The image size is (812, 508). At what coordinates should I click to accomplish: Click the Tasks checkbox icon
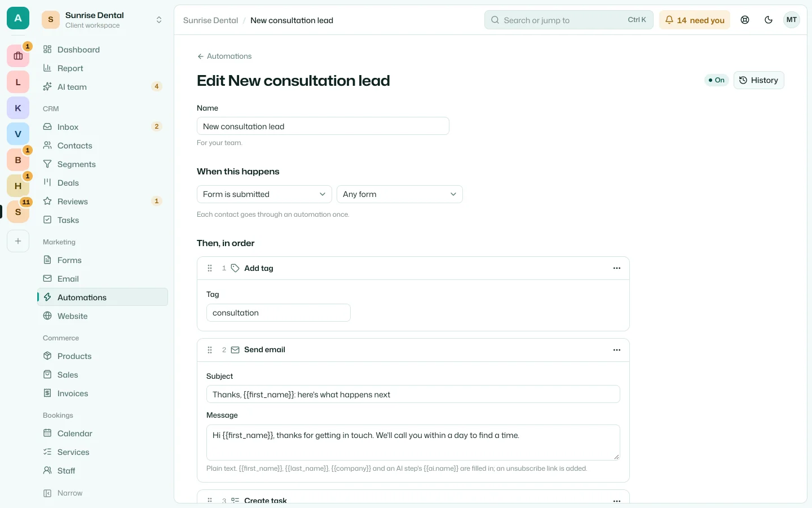pyautogui.click(x=47, y=220)
